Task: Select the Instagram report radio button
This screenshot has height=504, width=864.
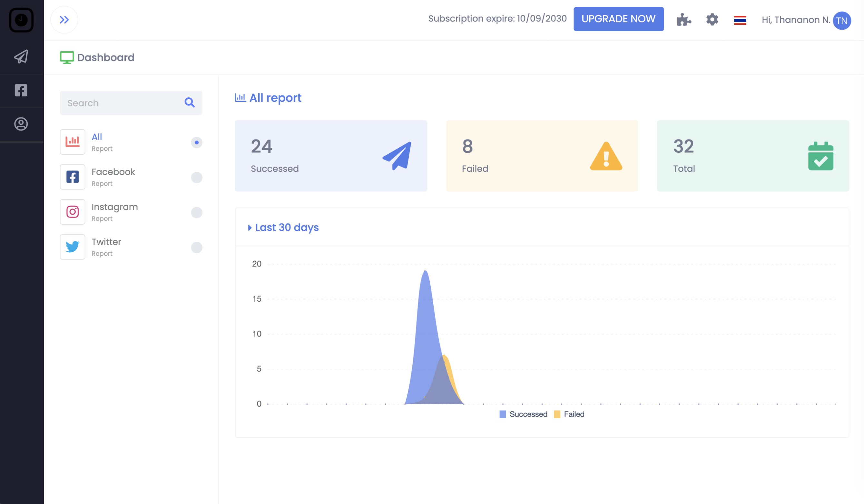Action: click(x=196, y=212)
